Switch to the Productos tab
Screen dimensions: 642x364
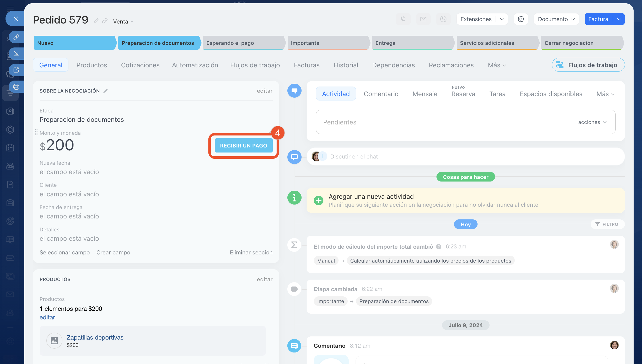pyautogui.click(x=92, y=65)
